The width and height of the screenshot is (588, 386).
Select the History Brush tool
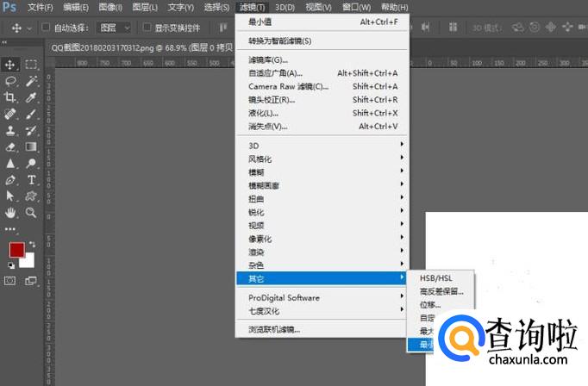point(31,130)
